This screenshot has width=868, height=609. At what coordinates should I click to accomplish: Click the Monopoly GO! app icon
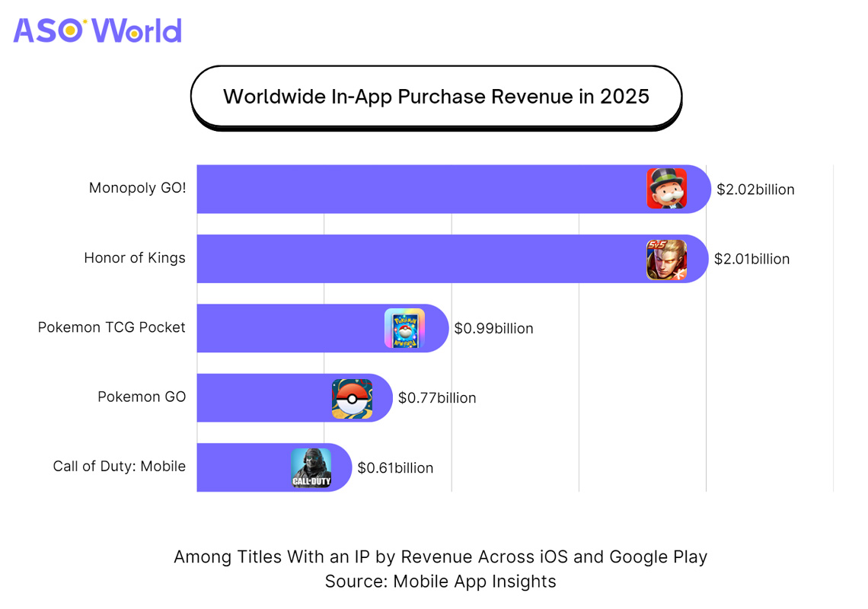tap(666, 189)
